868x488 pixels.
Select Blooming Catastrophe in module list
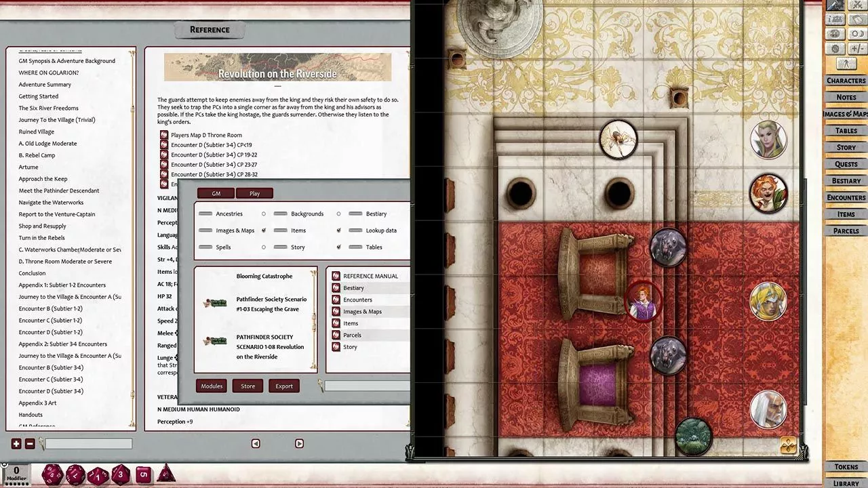click(264, 277)
